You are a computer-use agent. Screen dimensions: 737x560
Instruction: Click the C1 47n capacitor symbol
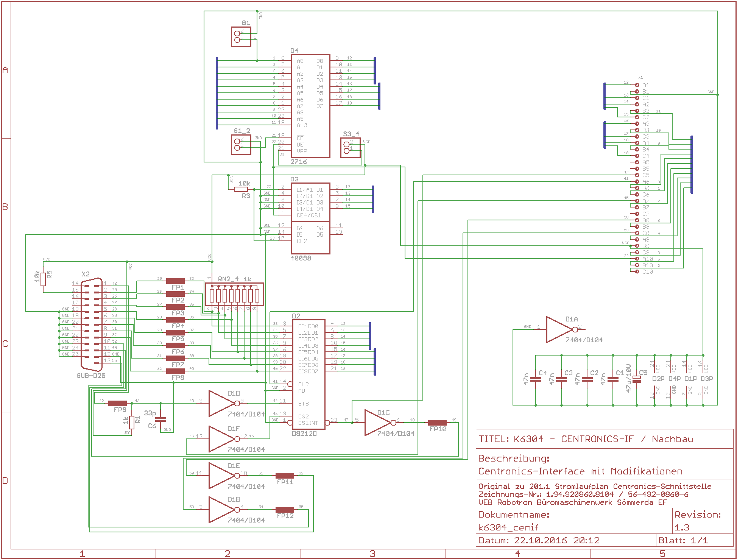pos(613,379)
